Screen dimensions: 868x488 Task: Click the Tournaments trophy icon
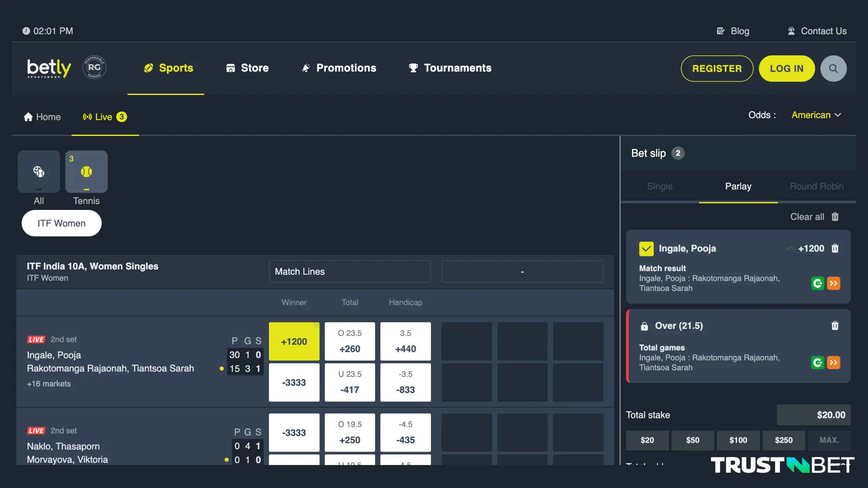(x=413, y=68)
